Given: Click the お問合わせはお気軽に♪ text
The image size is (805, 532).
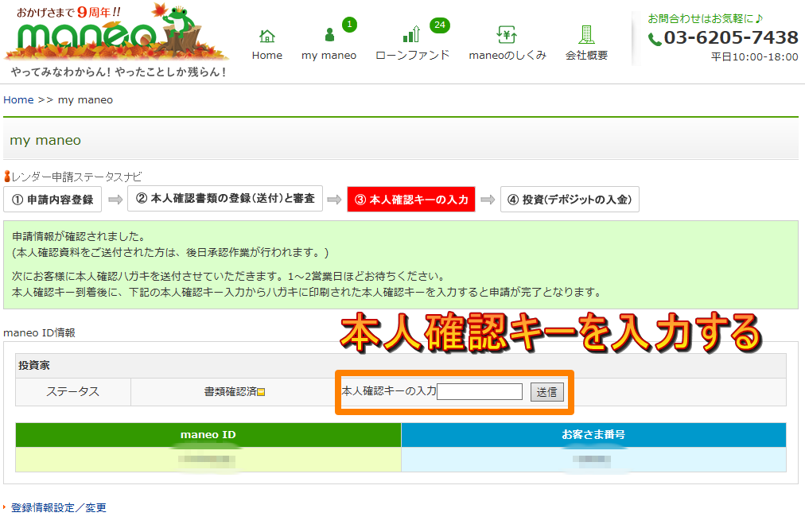Looking at the screenshot, I should pyautogui.click(x=706, y=18).
